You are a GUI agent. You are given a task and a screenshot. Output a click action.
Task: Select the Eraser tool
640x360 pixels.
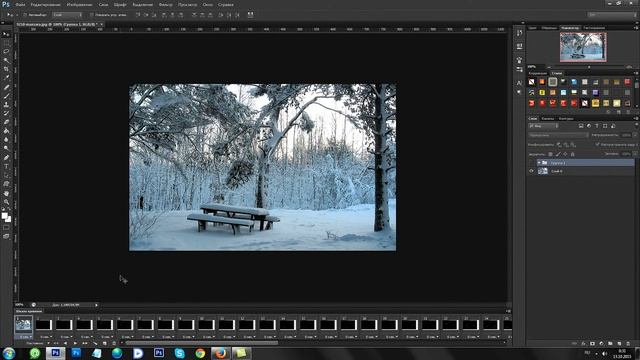point(6,122)
